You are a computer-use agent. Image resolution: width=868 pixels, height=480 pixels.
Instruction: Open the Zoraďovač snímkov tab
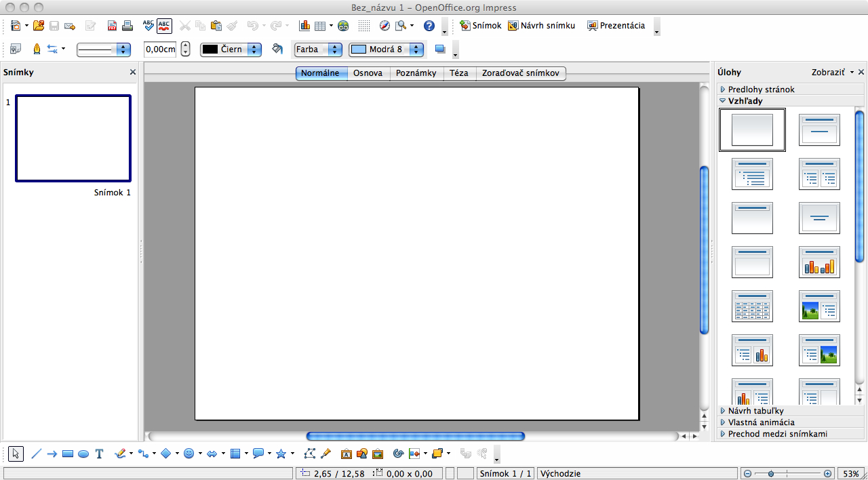click(520, 73)
